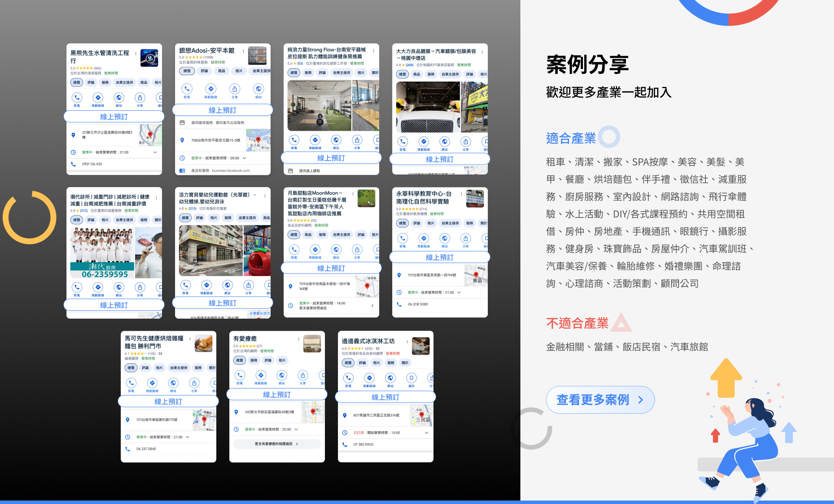The image size is (834, 504).
Task: Click the call icon in 銀戀Adosi-安平本館 card
Action: pos(187,89)
